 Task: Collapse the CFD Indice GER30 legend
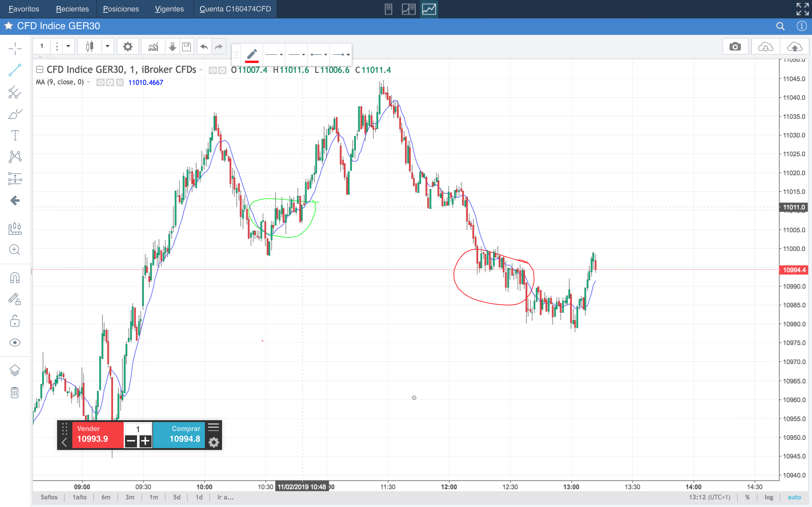tap(40, 69)
